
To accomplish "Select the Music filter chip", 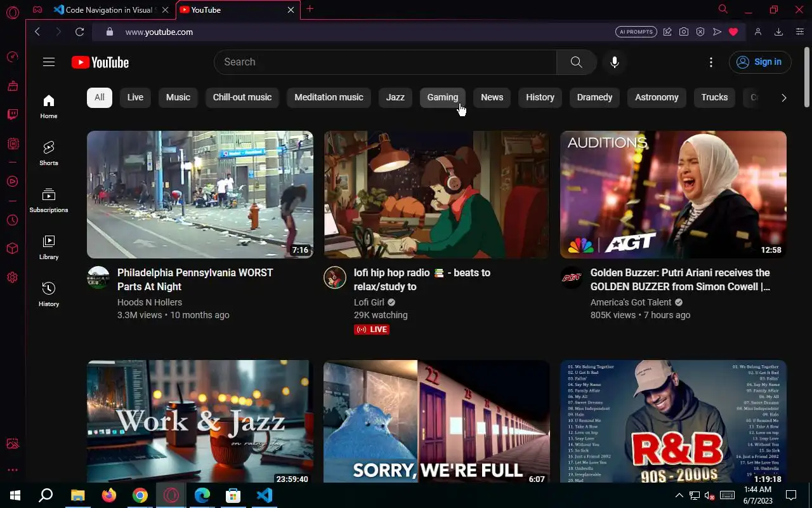I will [x=178, y=97].
